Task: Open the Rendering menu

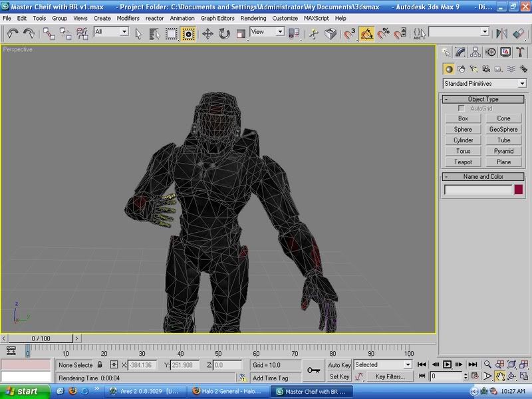Action: (253, 19)
